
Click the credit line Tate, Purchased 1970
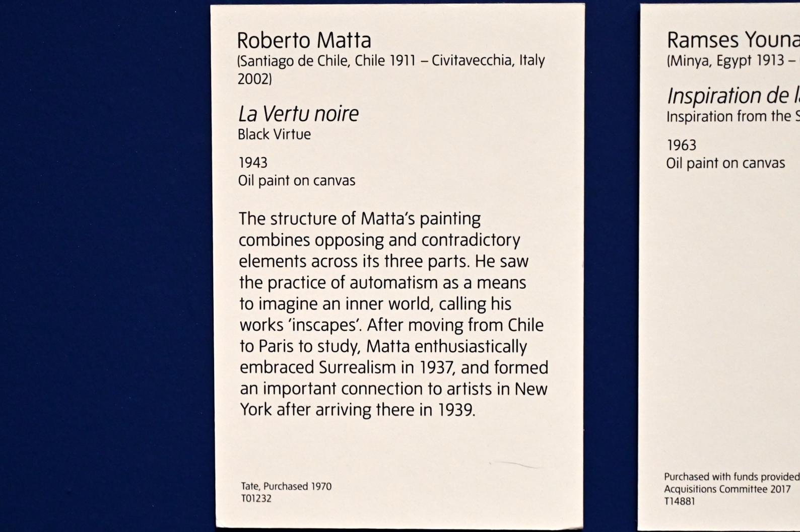click(x=286, y=486)
